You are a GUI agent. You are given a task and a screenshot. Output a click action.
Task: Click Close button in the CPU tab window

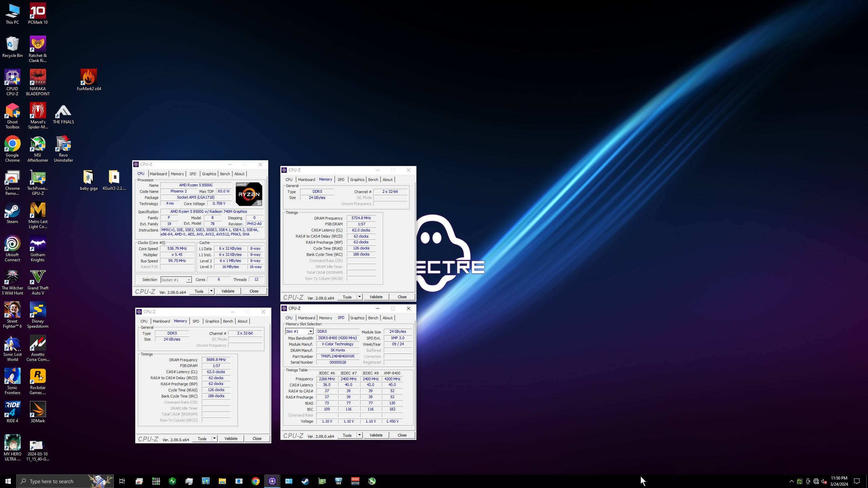click(254, 291)
